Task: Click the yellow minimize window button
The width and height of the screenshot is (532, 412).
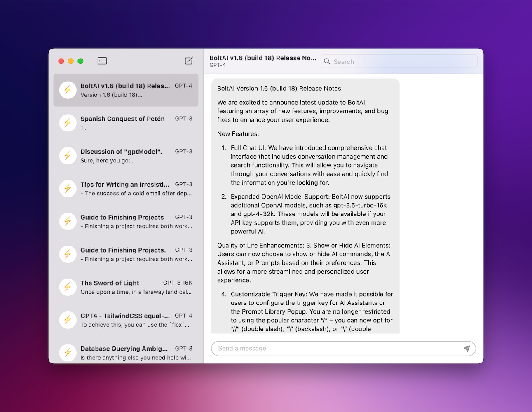Action: click(x=71, y=61)
